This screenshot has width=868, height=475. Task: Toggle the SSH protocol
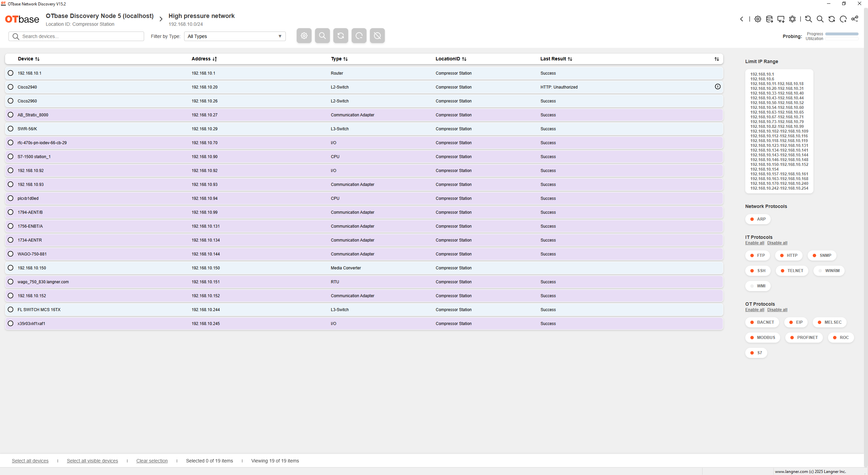coord(758,271)
